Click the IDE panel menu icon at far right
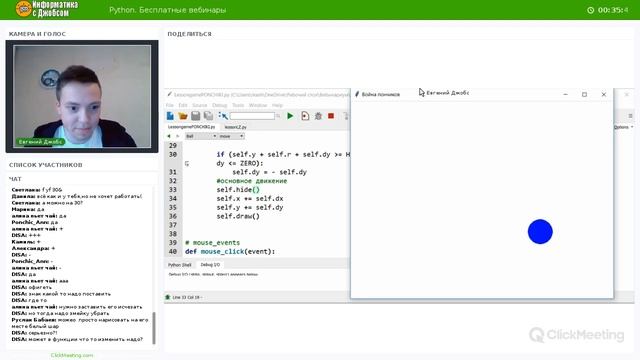The height and width of the screenshot is (360, 640). pyautogui.click(x=630, y=116)
